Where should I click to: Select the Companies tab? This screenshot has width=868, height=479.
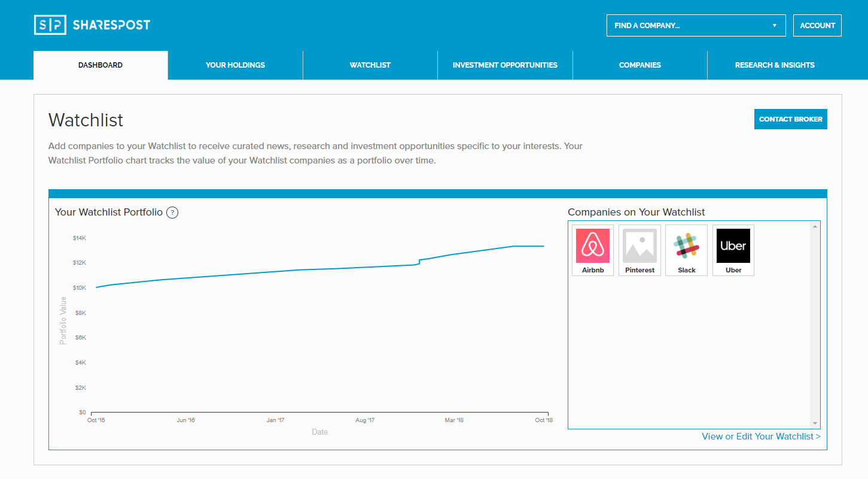(x=640, y=65)
